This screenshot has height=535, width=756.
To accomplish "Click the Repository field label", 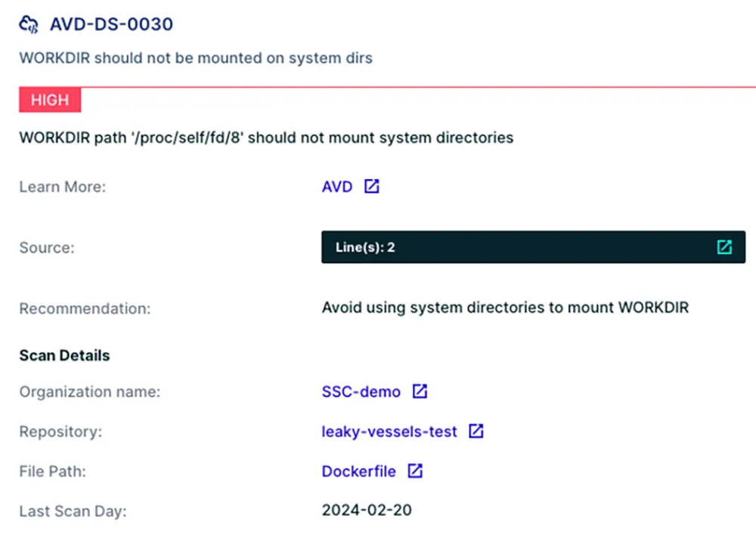I will point(60,432).
